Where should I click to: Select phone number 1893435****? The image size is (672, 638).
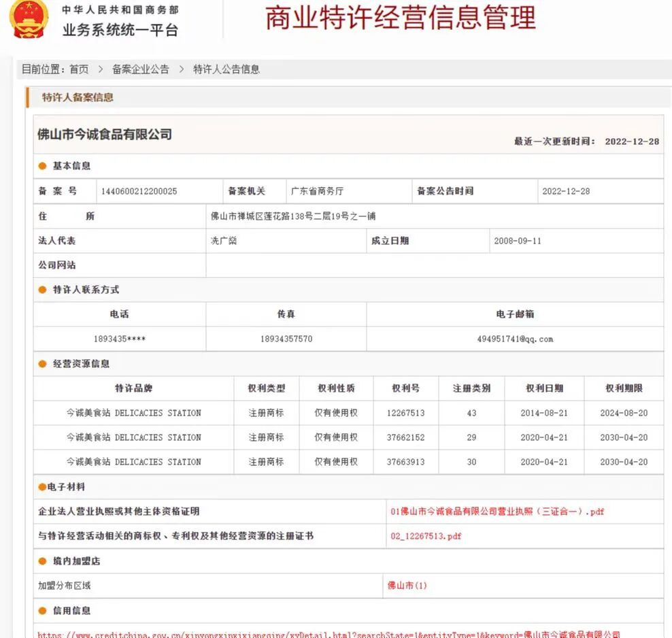coord(120,339)
